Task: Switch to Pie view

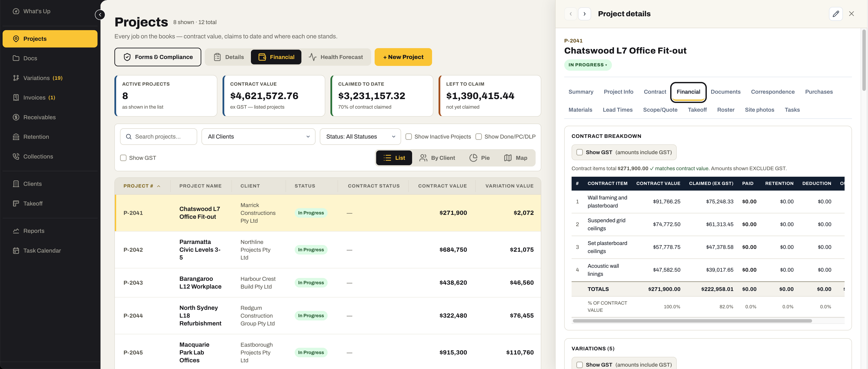Action: click(479, 158)
